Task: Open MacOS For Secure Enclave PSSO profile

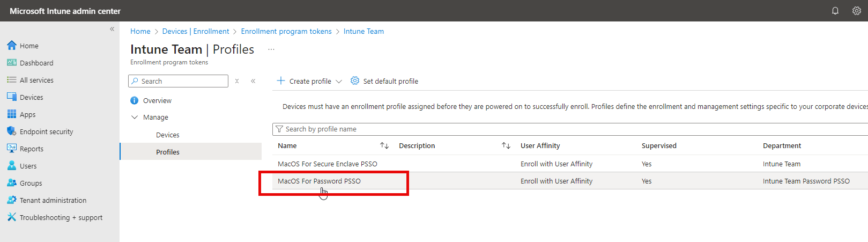Action: (x=327, y=164)
